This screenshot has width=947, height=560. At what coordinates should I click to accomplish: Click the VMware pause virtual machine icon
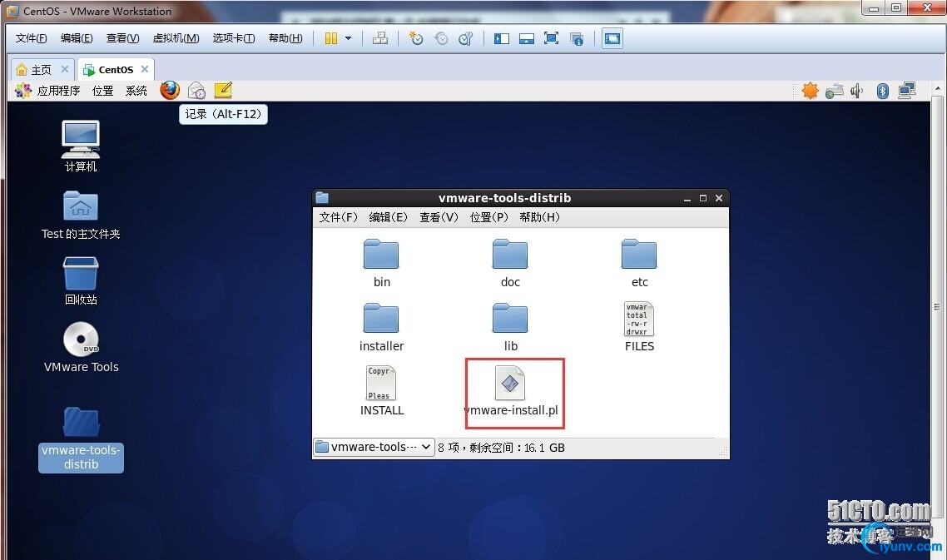click(331, 38)
